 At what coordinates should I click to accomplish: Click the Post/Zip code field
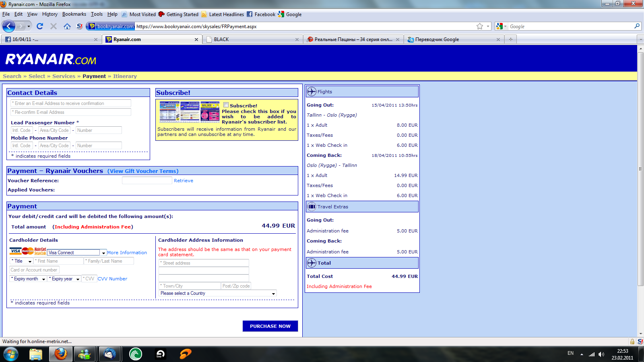point(236,286)
